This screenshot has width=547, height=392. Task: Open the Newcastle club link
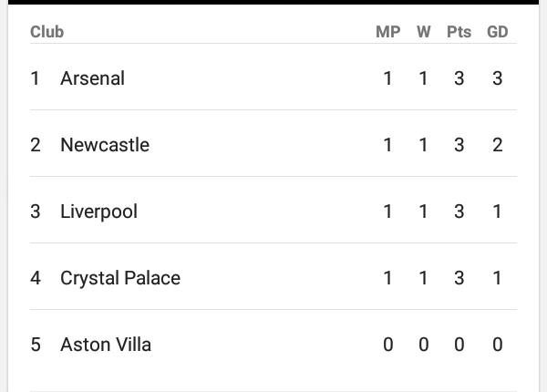click(x=105, y=145)
